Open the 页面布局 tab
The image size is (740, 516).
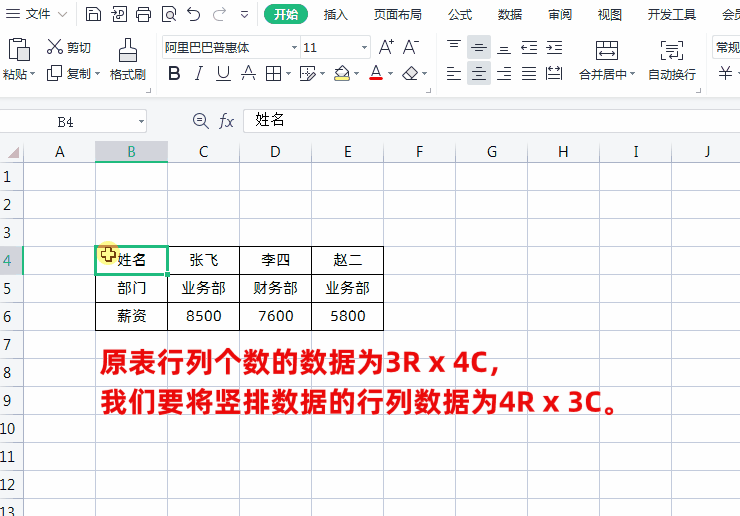coord(398,15)
